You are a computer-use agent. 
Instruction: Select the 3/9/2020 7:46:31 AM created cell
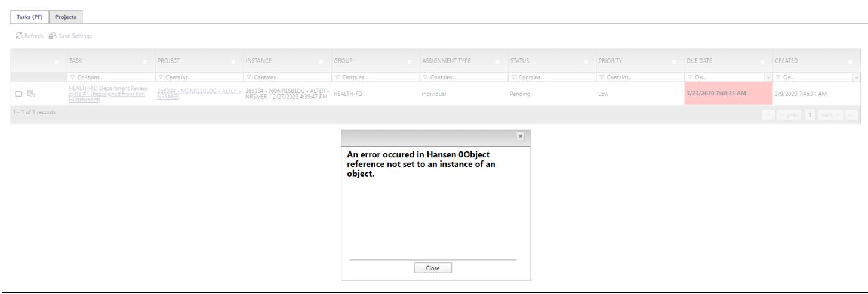click(817, 94)
